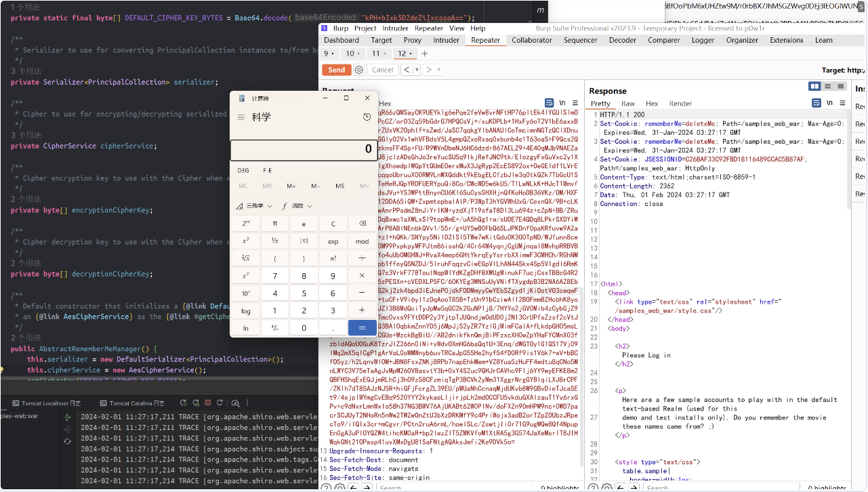Switch to Decoder tab in Burp

point(622,40)
